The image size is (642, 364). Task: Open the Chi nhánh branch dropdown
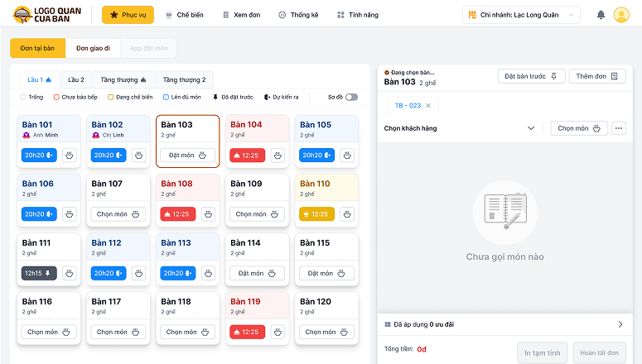[x=533, y=15]
